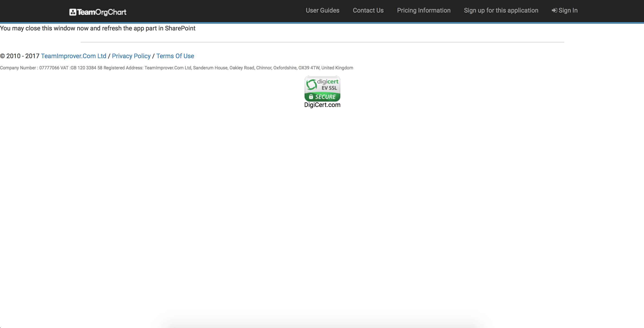The height and width of the screenshot is (328, 644).
Task: Click the Sign In text label
Action: click(568, 11)
